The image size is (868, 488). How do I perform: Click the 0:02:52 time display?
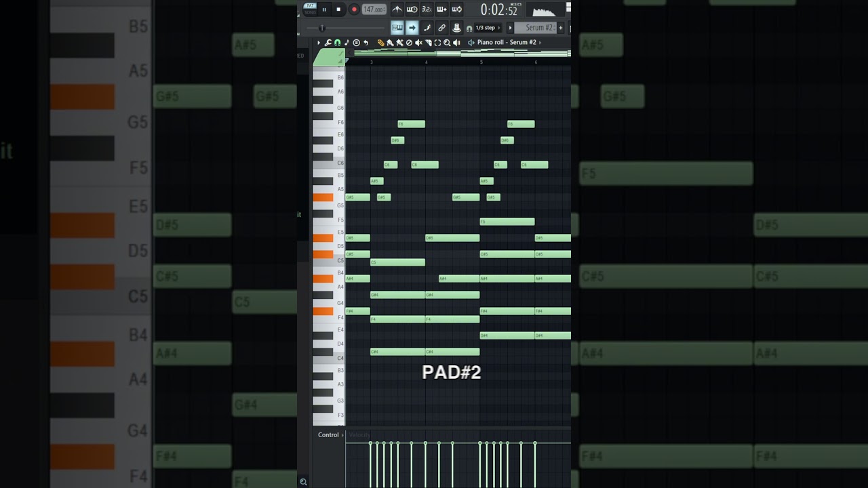click(x=499, y=9)
